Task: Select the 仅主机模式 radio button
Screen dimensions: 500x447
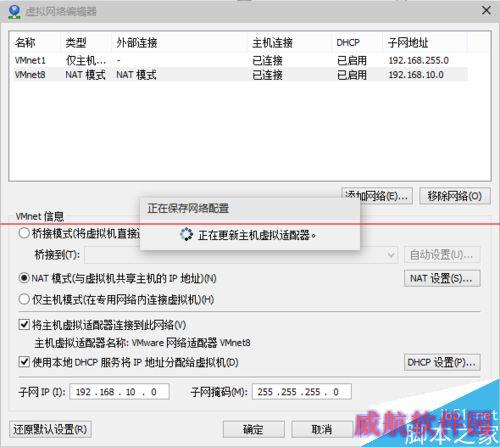Action: pyautogui.click(x=24, y=299)
